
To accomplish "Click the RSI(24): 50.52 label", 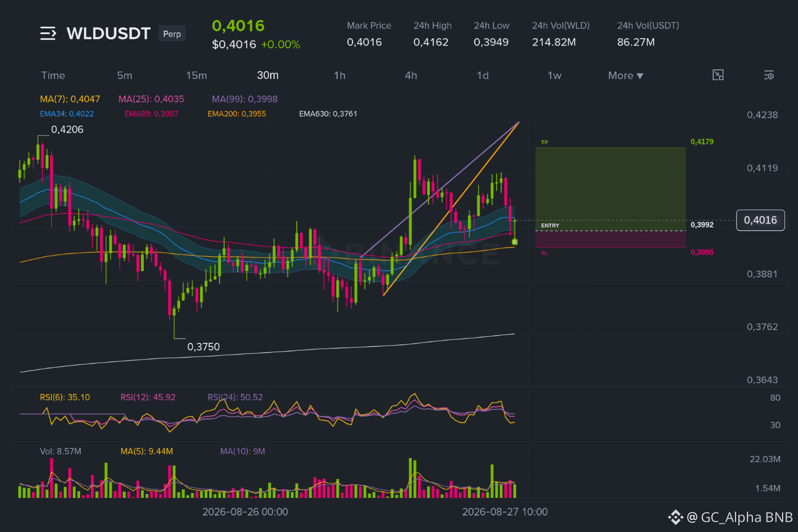I will pos(235,397).
